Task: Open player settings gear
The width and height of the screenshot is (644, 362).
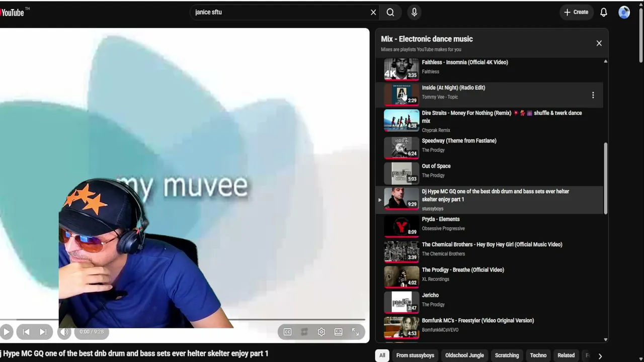Action: (321, 332)
